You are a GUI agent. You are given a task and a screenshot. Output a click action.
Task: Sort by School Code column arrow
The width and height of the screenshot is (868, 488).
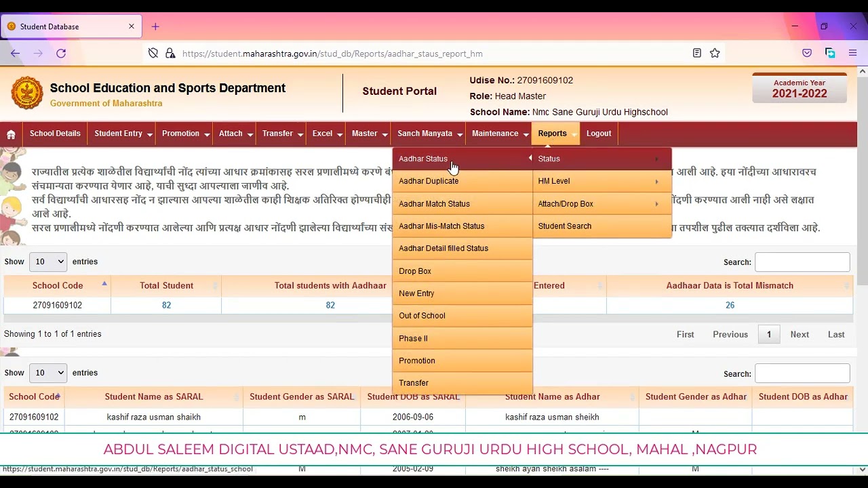(x=104, y=283)
